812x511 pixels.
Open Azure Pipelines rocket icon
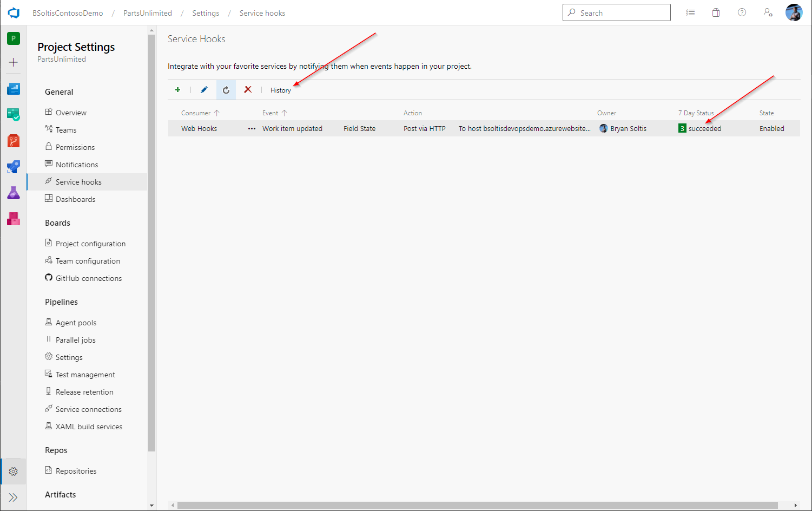point(14,167)
